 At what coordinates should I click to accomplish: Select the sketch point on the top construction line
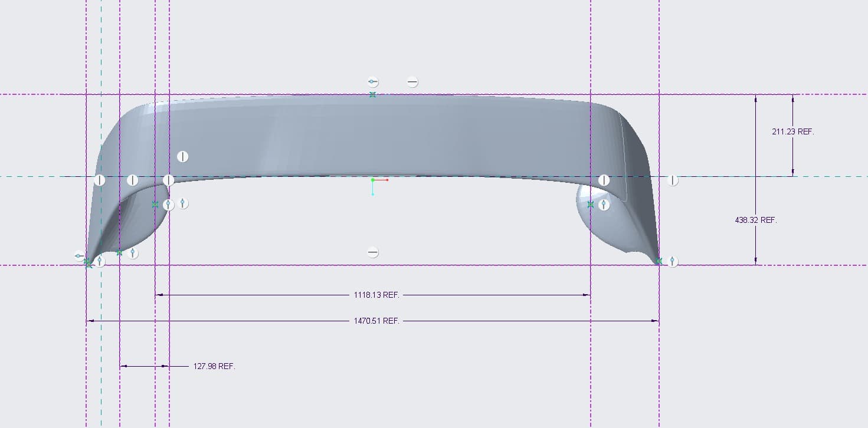[x=372, y=94]
